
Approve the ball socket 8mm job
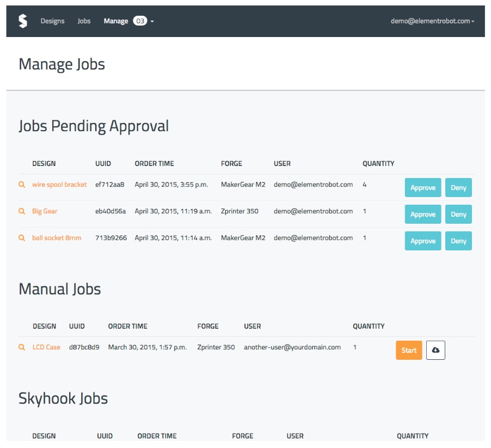(x=423, y=241)
